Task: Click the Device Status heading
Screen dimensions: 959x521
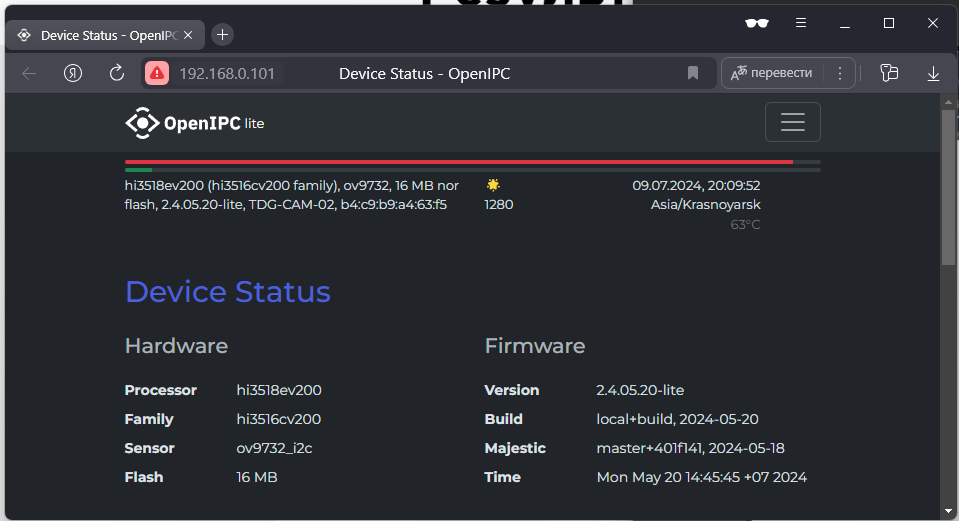Action: pos(227,292)
